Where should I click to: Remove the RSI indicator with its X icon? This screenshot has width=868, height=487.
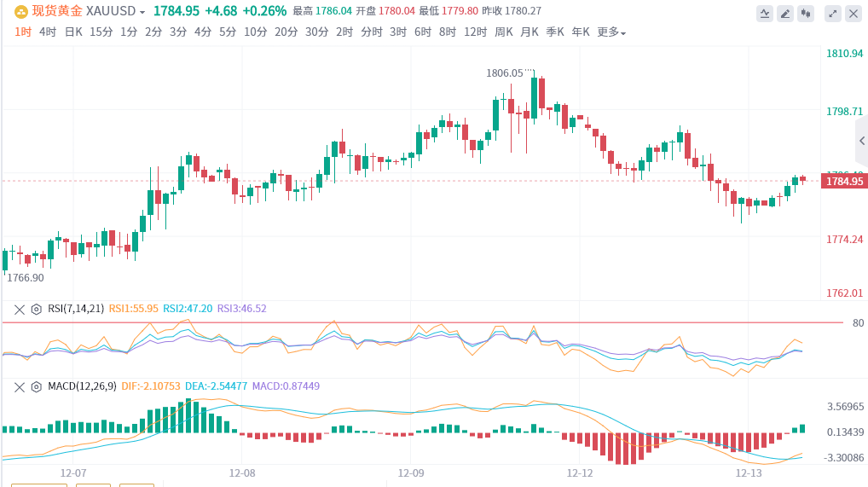[x=20, y=309]
